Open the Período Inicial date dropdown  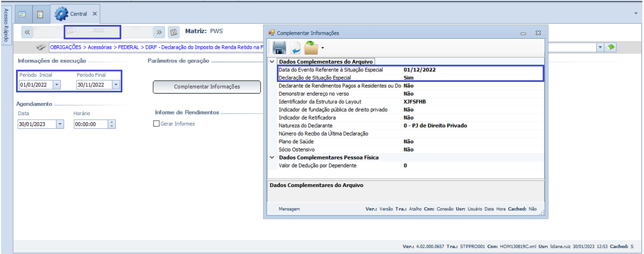pyautogui.click(x=57, y=85)
